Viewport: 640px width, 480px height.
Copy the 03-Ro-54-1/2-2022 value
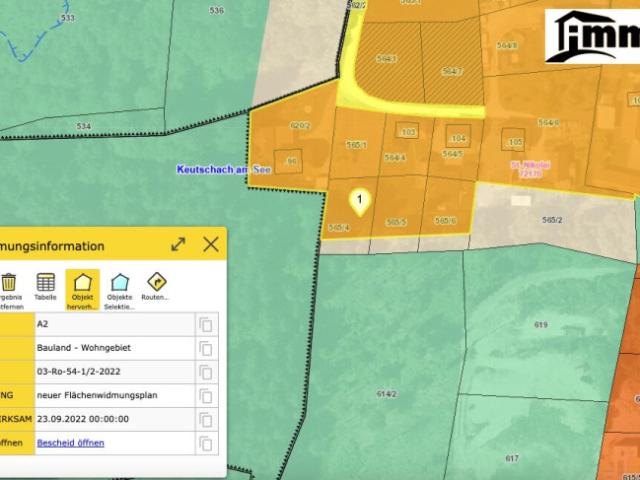click(x=206, y=372)
